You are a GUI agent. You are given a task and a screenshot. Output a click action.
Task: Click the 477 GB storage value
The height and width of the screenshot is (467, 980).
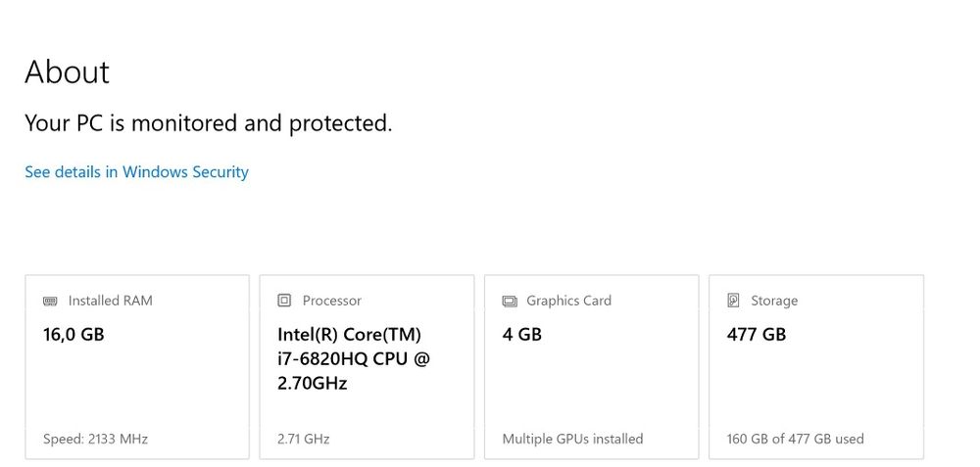click(756, 335)
